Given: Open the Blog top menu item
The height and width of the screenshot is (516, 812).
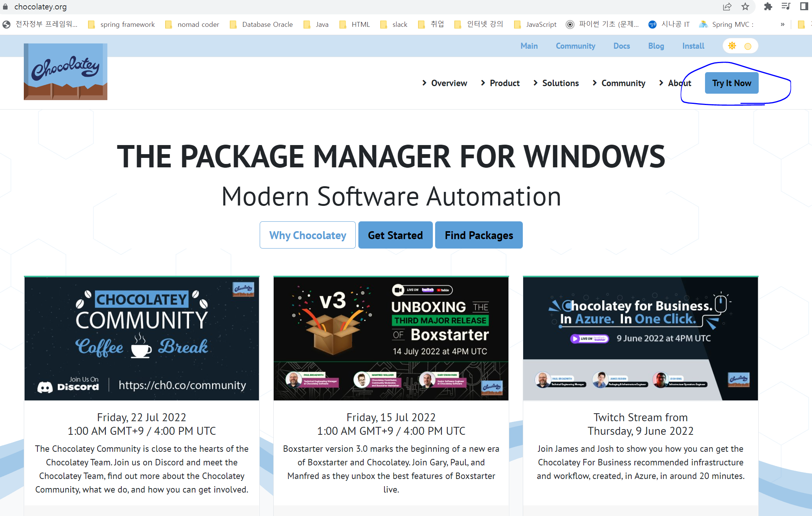Looking at the screenshot, I should (656, 46).
